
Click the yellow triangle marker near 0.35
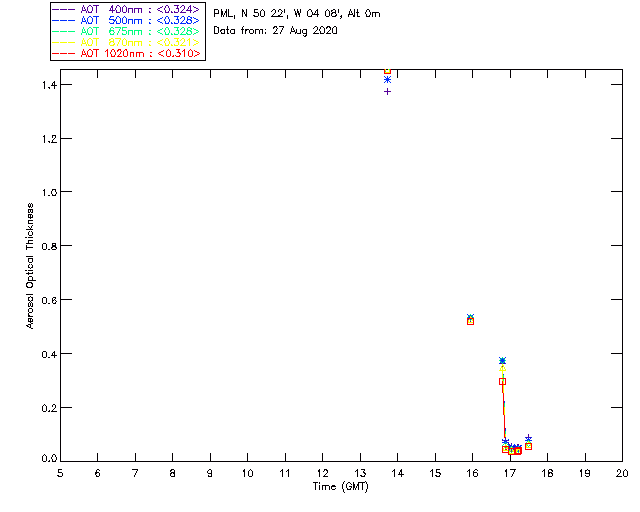(502, 368)
